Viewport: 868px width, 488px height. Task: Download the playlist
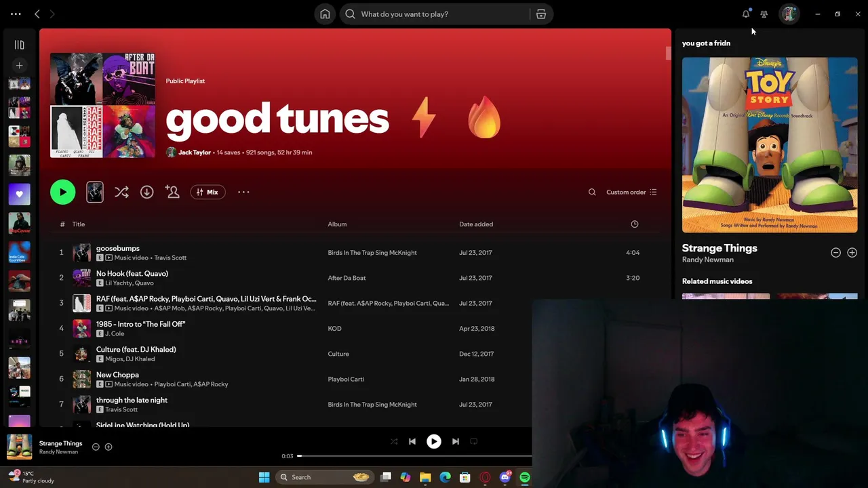(146, 192)
